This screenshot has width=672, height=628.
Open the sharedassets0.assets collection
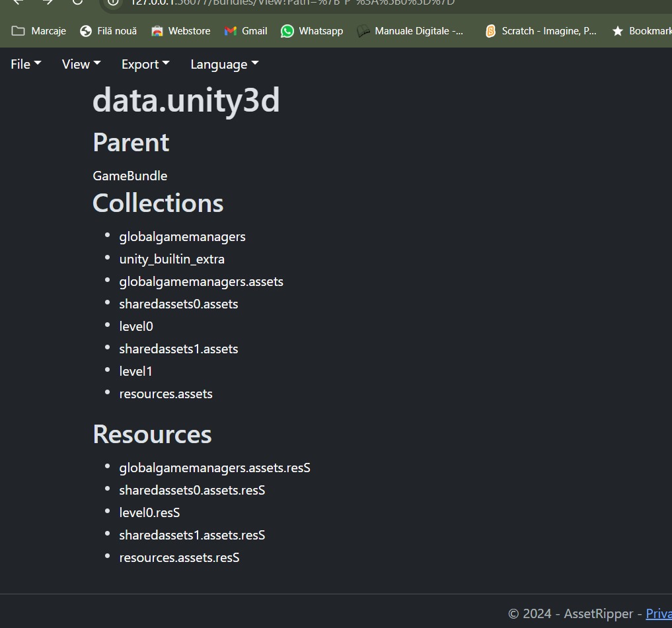point(178,304)
